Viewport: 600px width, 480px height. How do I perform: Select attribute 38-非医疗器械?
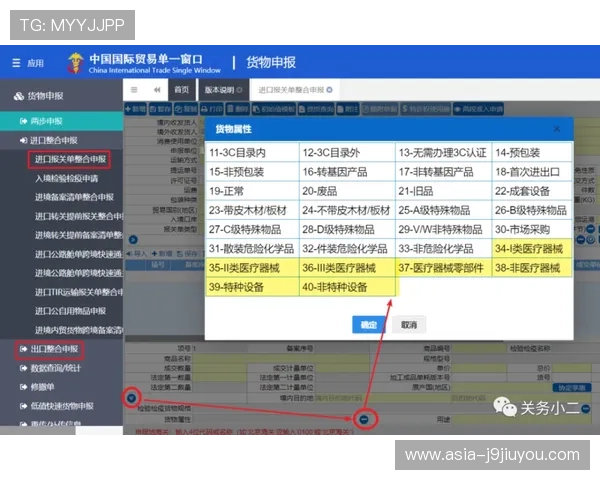[x=532, y=268]
